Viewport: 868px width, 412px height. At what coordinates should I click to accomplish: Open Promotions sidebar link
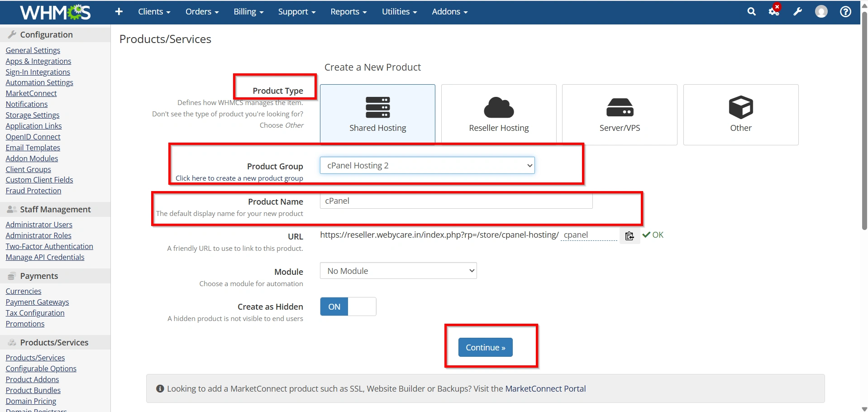[x=25, y=324]
